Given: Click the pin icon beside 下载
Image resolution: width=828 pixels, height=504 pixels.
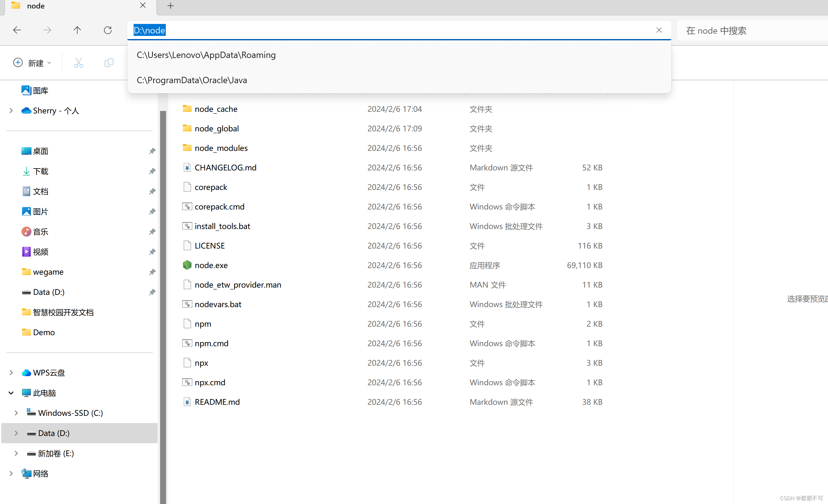Looking at the screenshot, I should (152, 171).
